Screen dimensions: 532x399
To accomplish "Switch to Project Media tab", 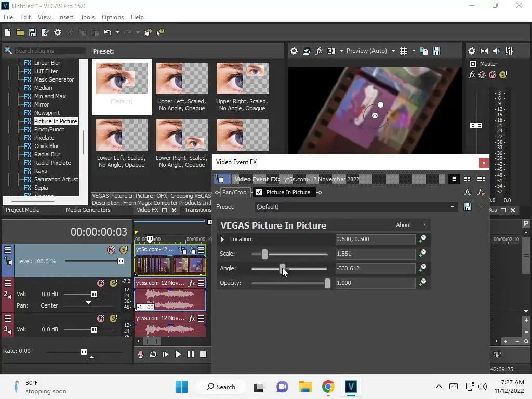I will 23,210.
